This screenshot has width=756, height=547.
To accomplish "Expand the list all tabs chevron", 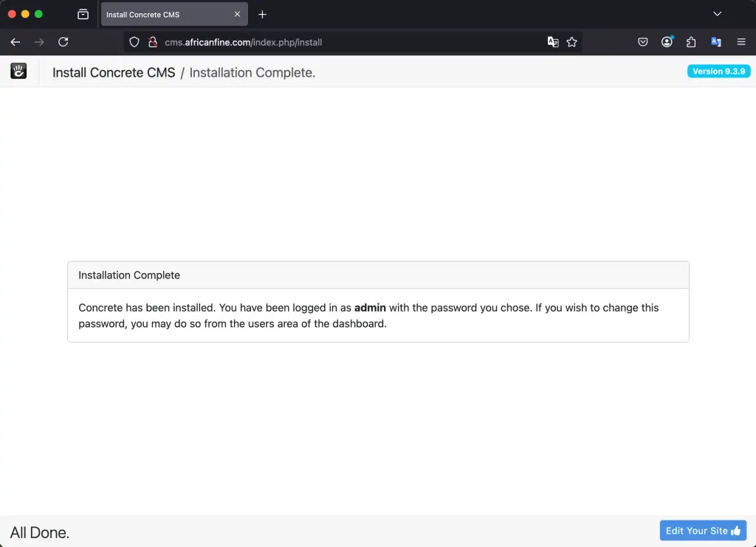I will (x=717, y=13).
